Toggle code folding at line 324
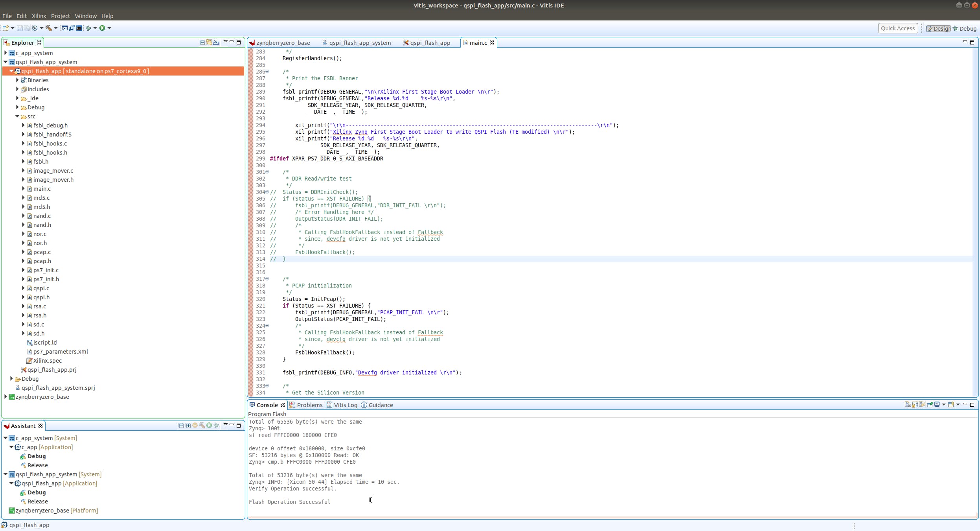980x531 pixels. 267,326
